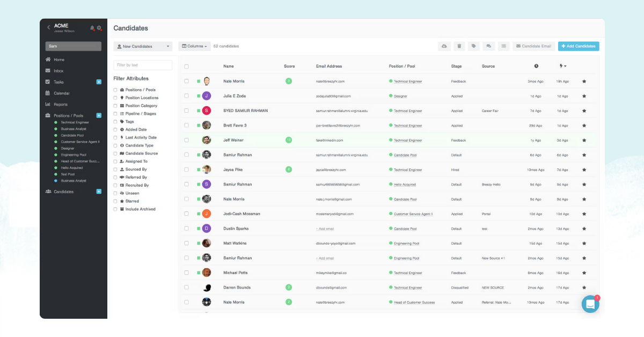Click the Filter by text field
The width and height of the screenshot is (644, 337).
[x=143, y=65]
